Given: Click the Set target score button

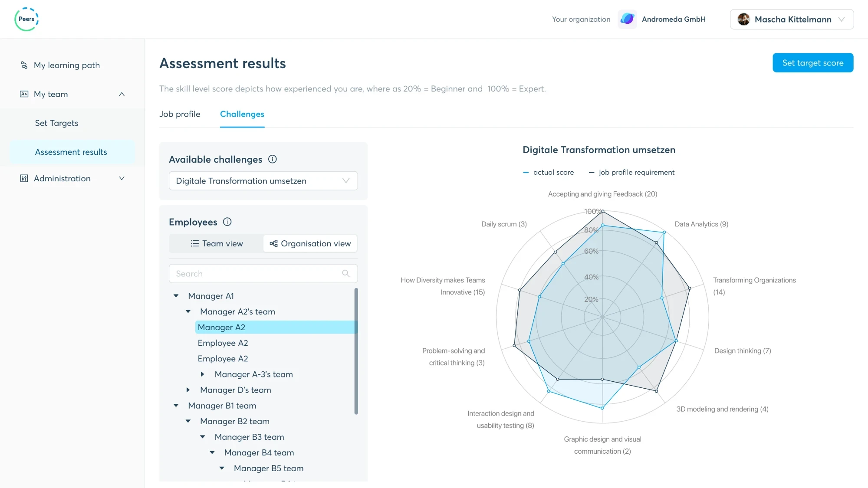Looking at the screenshot, I should [813, 62].
